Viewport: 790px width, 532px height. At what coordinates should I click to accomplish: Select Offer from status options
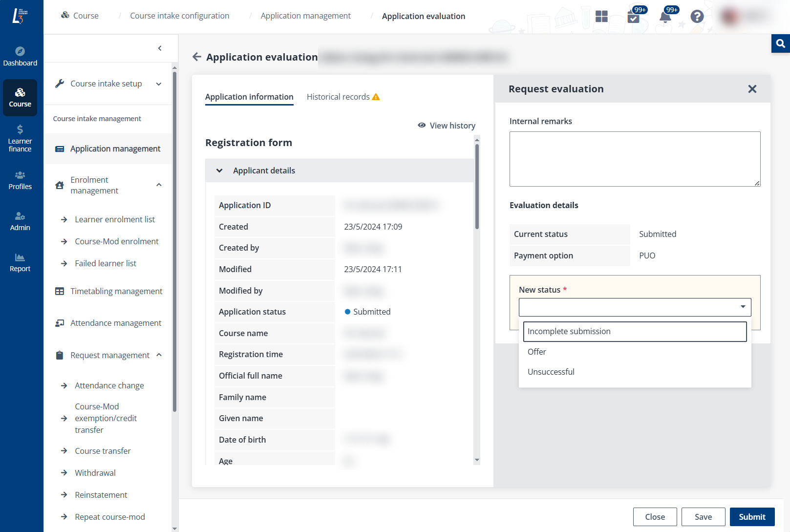pyautogui.click(x=537, y=352)
